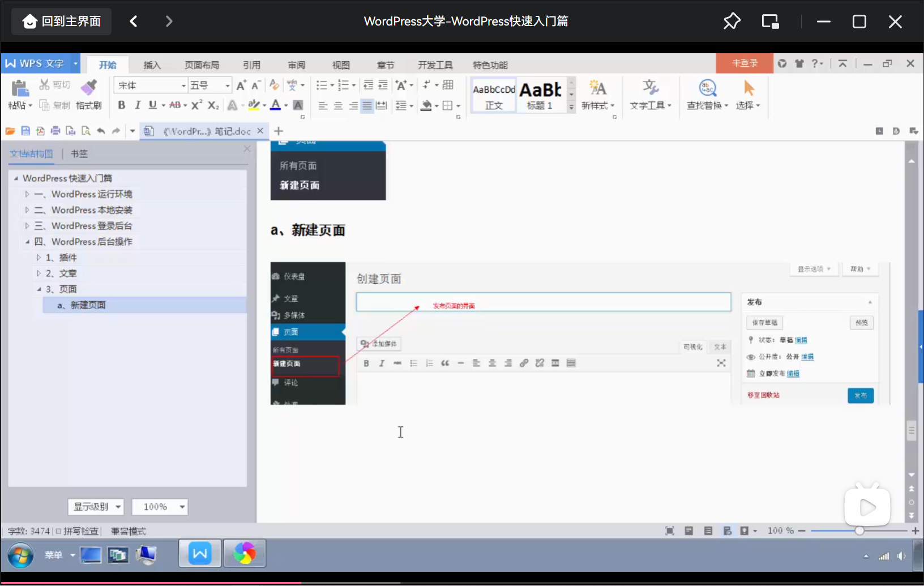Viewport: 924px width, 586px height.
Task: Click the pin icon in title bar
Action: [731, 22]
